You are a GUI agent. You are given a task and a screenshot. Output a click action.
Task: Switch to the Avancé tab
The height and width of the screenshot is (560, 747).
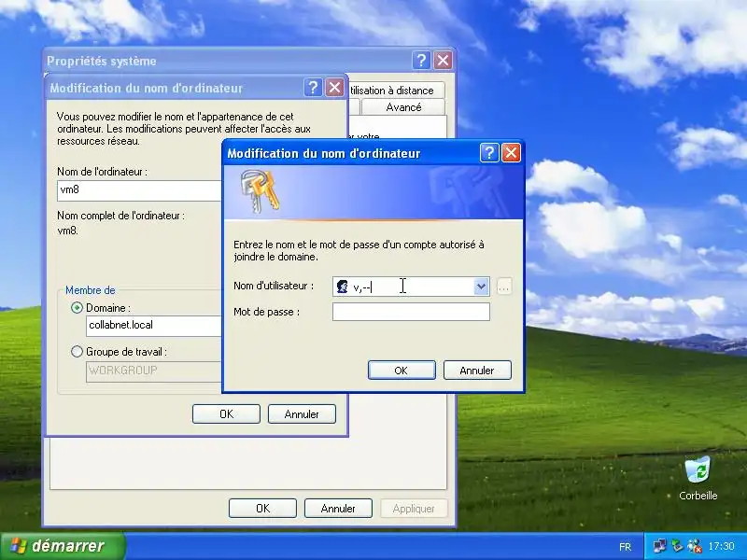[403, 107]
